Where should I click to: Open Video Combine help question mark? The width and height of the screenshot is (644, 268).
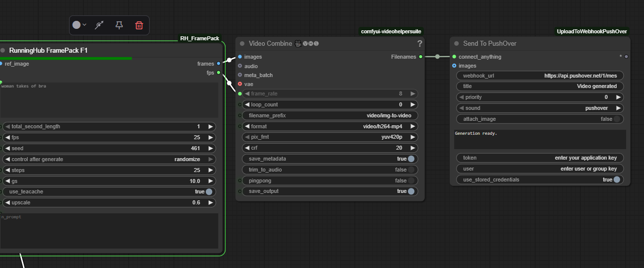(420, 44)
